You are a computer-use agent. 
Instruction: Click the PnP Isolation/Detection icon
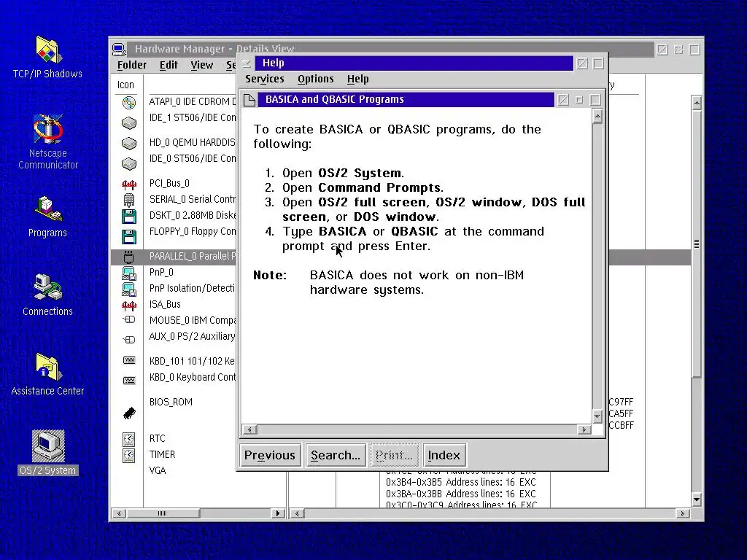pyautogui.click(x=128, y=289)
